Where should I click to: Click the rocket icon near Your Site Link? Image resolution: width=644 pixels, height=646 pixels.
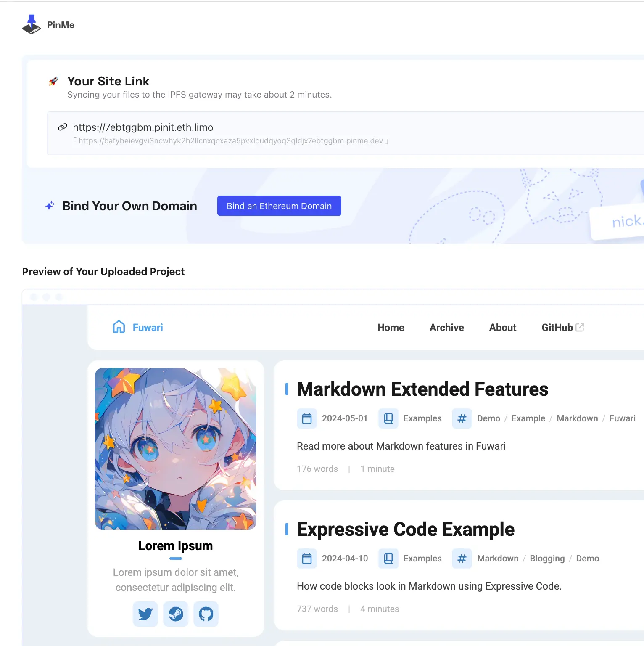click(53, 81)
